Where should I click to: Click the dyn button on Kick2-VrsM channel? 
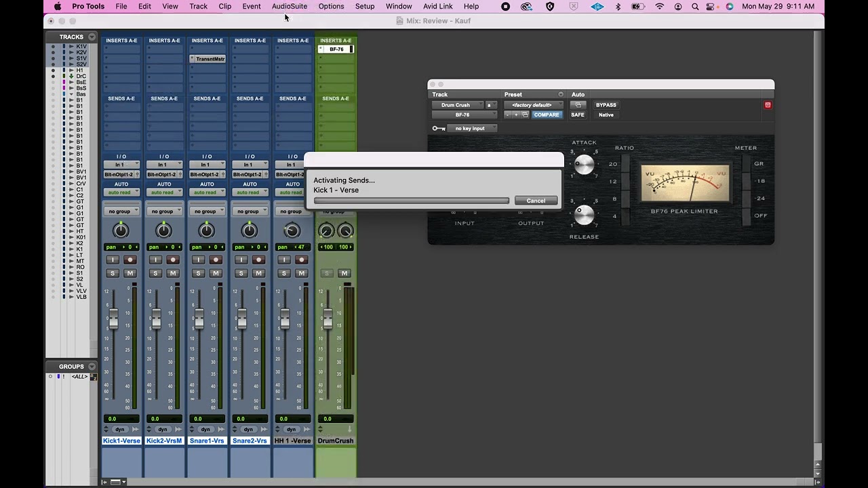click(163, 429)
